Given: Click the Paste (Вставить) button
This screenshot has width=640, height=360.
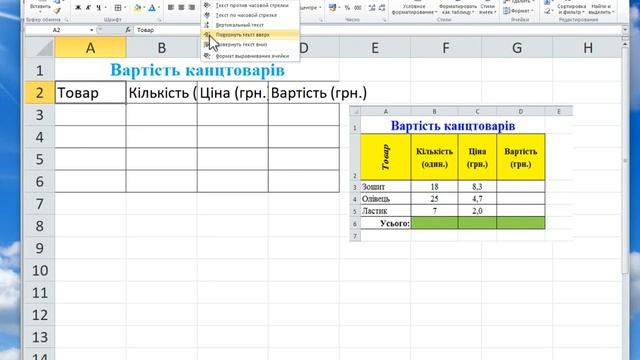Looking at the screenshot, I should tap(40, 7).
